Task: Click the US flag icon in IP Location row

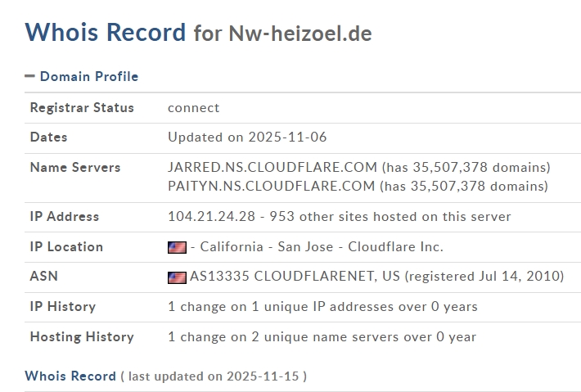Action: (177, 247)
